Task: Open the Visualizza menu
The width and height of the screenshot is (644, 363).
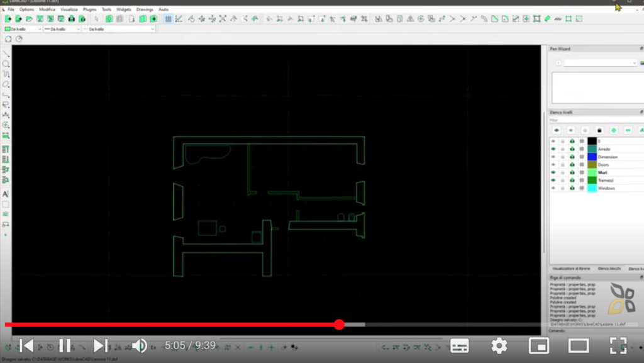Action: tap(69, 9)
